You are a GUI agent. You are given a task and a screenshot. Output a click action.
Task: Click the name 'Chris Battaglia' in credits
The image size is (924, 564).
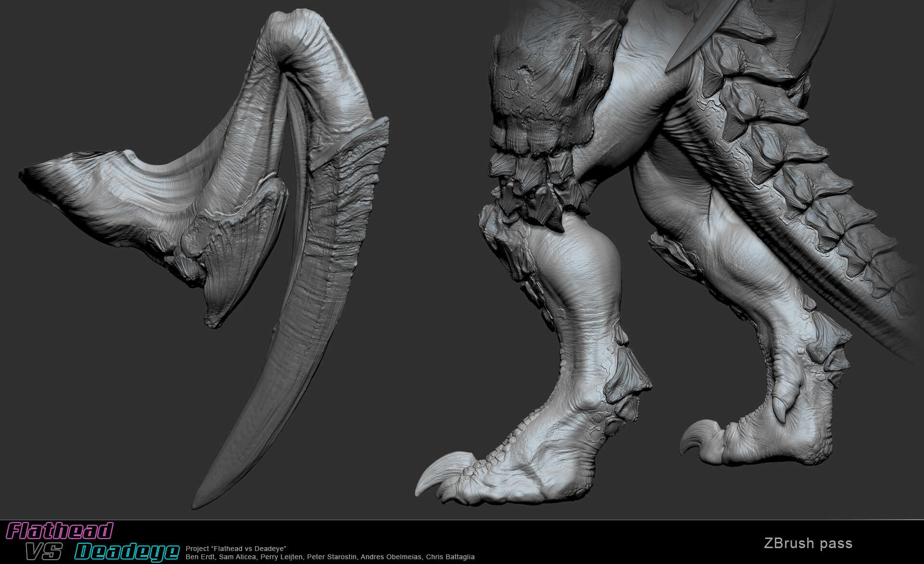[x=450, y=557]
